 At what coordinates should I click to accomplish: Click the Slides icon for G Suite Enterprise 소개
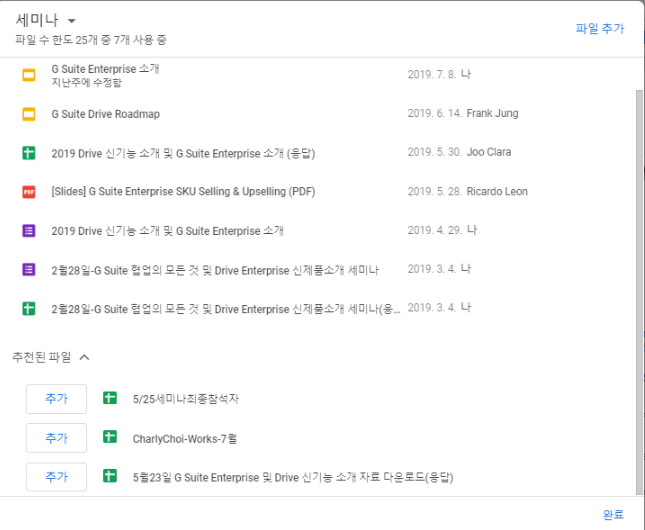29,75
